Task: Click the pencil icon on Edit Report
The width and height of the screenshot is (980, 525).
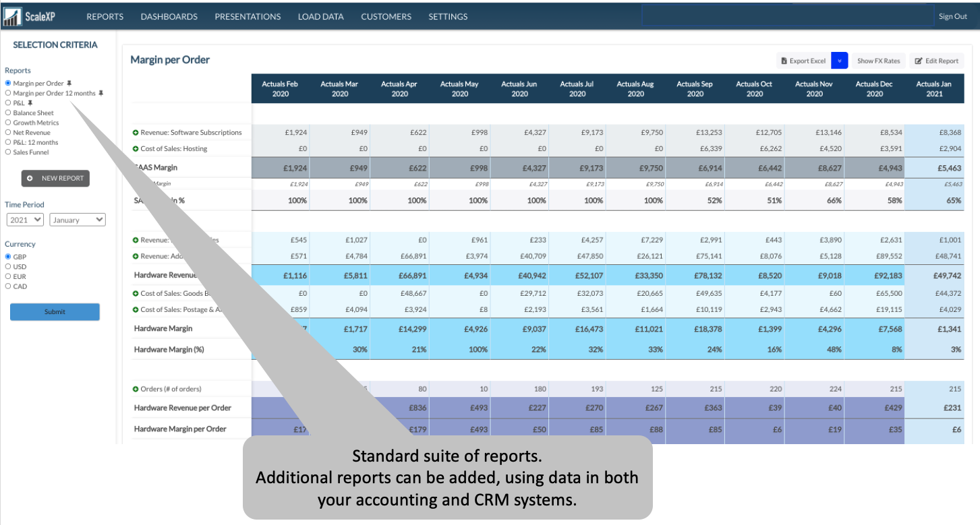Action: pyautogui.click(x=919, y=61)
